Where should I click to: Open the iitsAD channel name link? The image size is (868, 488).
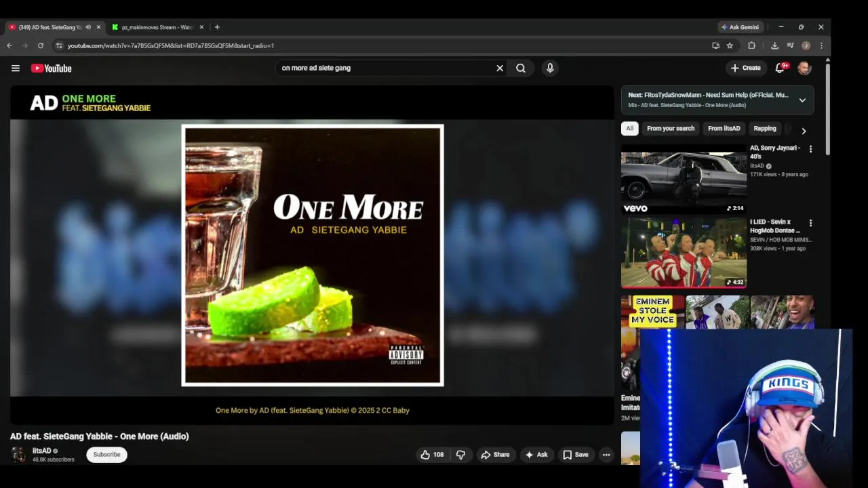click(x=41, y=451)
